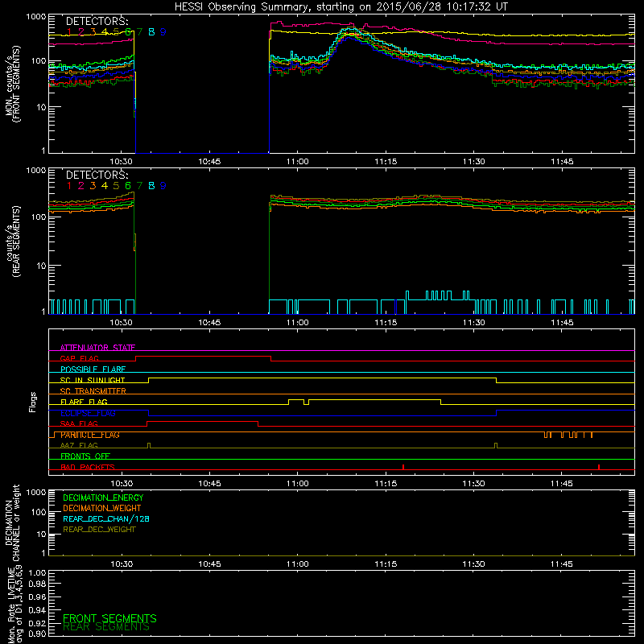Click front segments counts/s axis title

click(13, 84)
